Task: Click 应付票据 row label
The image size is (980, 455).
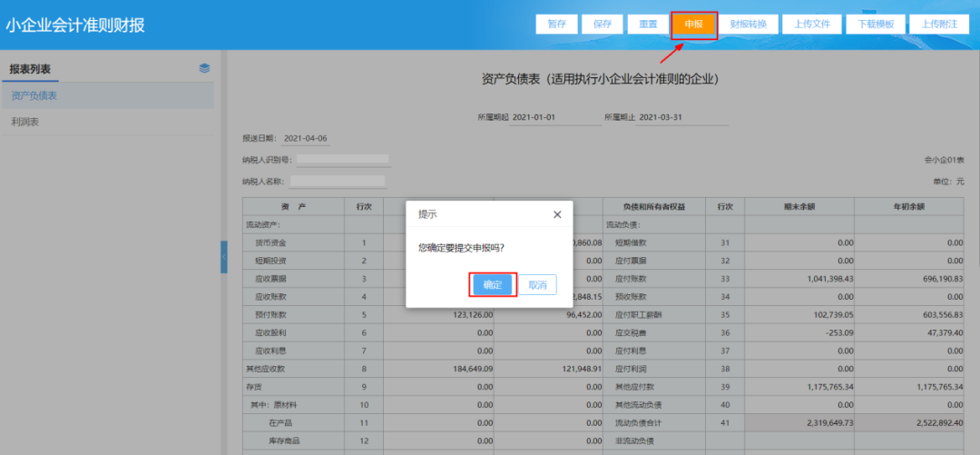Action: tap(631, 261)
